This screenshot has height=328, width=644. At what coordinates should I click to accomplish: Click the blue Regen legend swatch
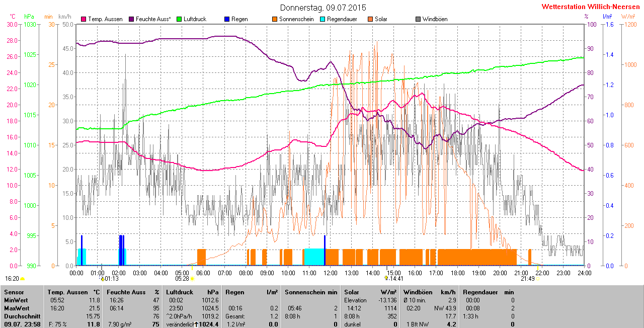[227, 19]
